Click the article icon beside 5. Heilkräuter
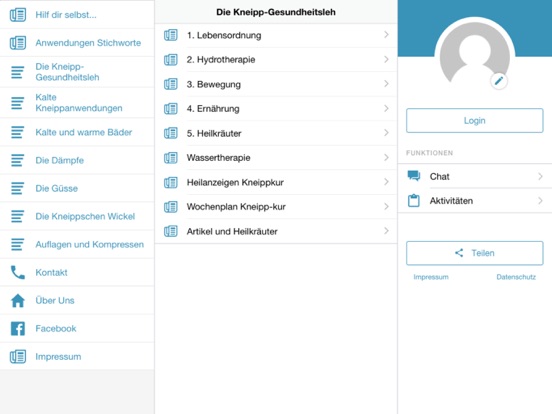This screenshot has height=414, width=552. [x=171, y=133]
